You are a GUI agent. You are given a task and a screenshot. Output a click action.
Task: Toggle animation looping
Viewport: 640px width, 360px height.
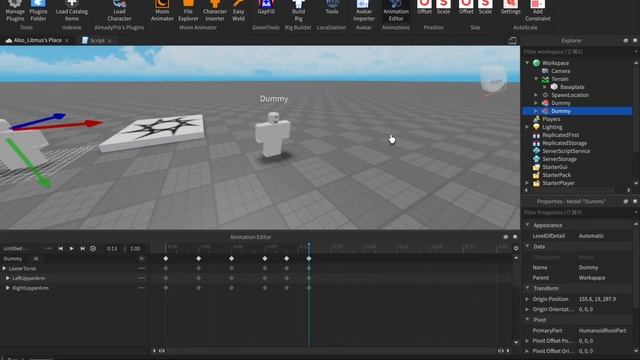93,248
